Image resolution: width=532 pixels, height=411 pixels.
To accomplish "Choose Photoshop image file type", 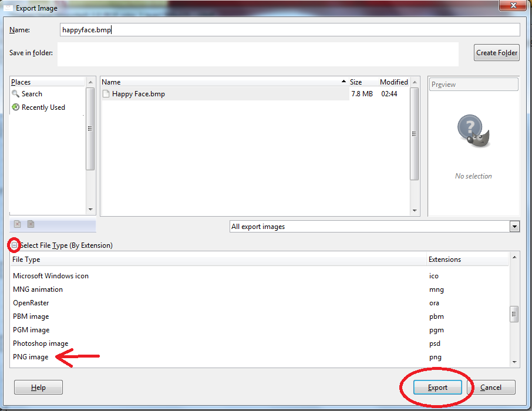I will (x=41, y=343).
